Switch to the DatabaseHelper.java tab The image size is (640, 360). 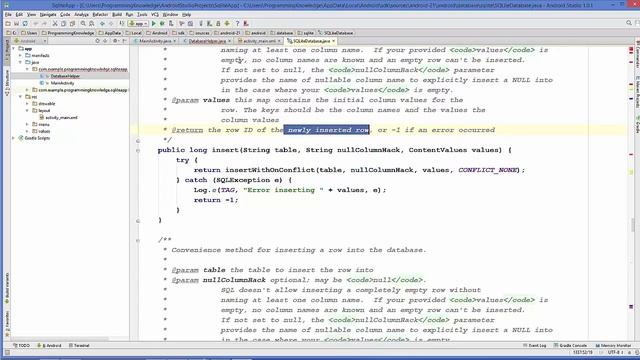pos(207,41)
